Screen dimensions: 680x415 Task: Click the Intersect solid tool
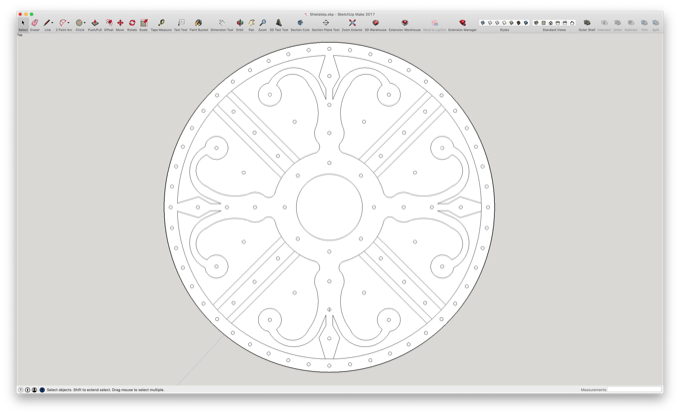pos(604,23)
